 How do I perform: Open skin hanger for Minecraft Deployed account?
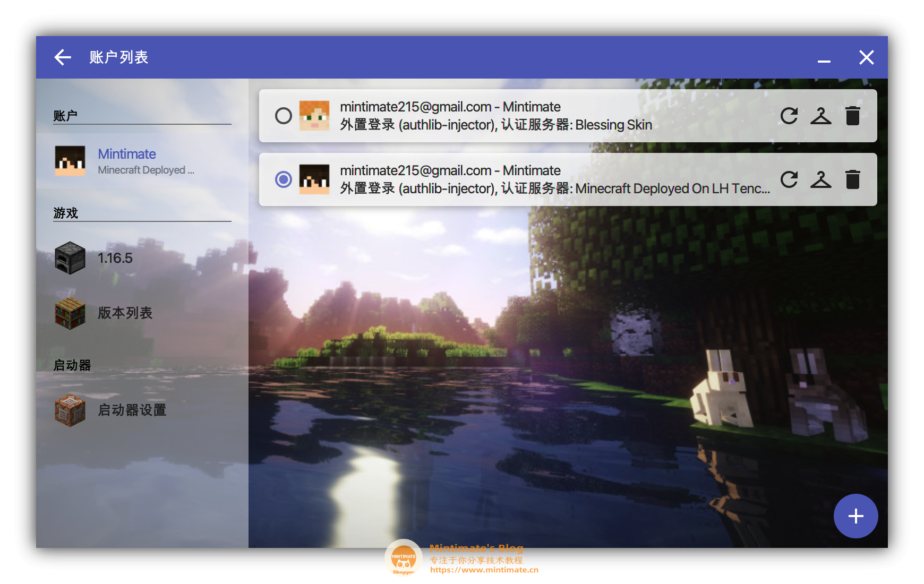[x=821, y=179]
